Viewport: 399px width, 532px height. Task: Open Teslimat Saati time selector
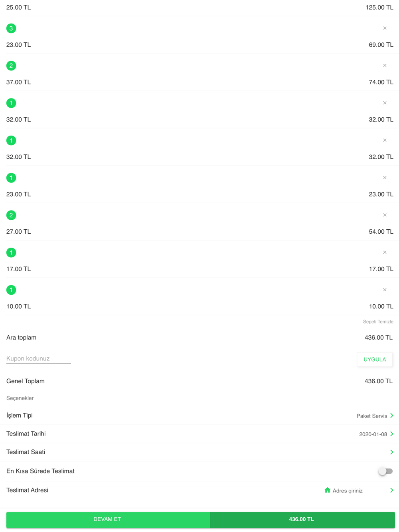coord(199,452)
